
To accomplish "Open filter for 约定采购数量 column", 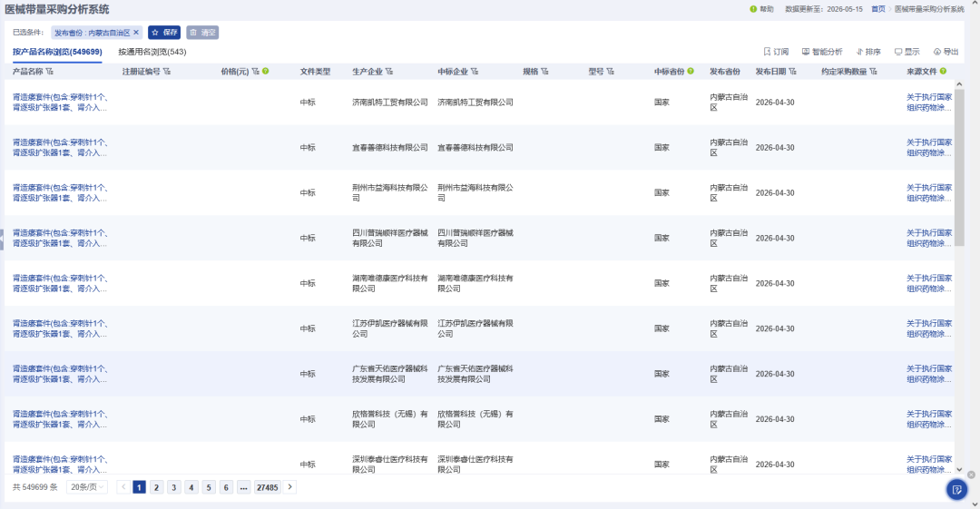I will [873, 72].
